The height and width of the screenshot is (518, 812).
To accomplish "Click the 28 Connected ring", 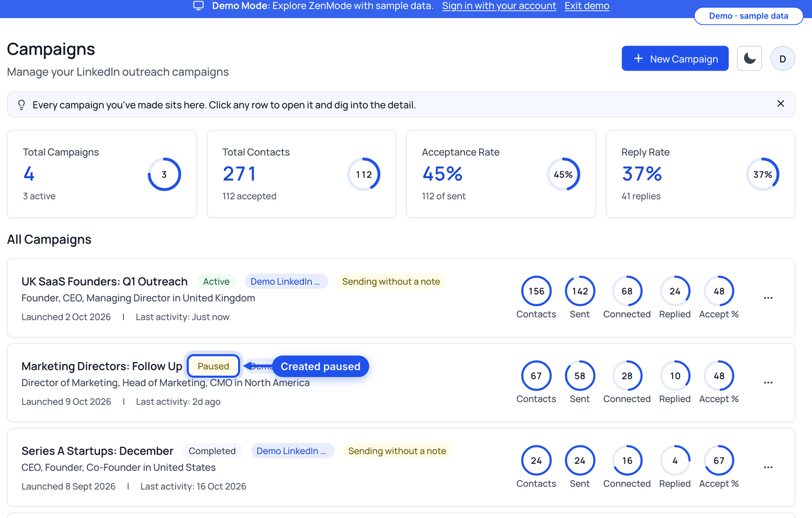I will 627,376.
